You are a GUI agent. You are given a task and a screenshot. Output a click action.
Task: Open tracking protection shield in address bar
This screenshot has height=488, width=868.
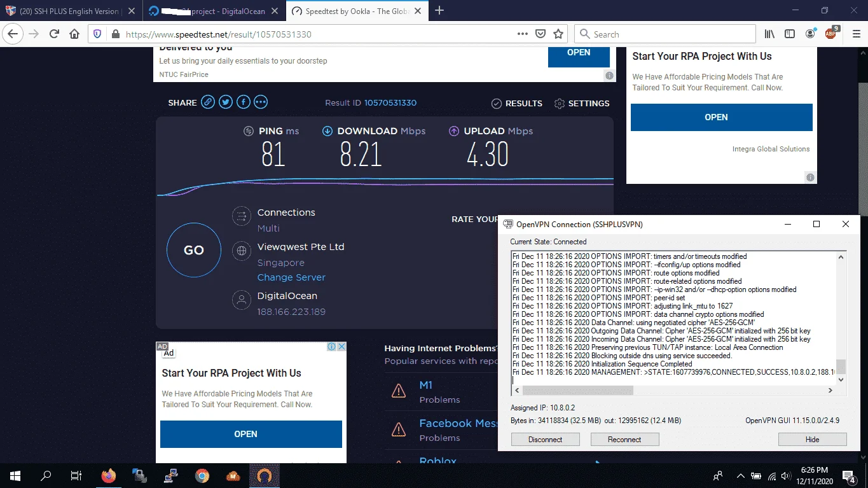click(x=97, y=34)
